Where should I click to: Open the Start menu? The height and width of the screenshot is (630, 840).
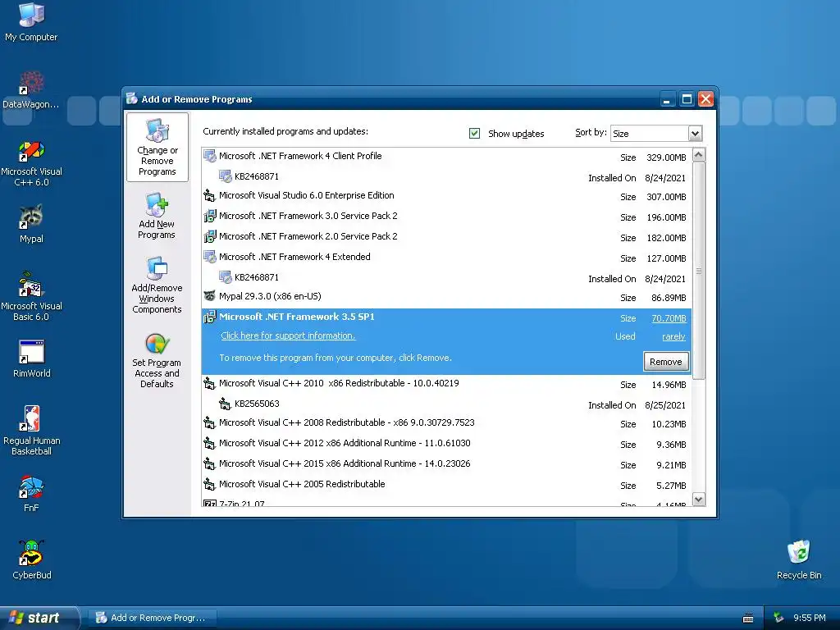[39, 618]
